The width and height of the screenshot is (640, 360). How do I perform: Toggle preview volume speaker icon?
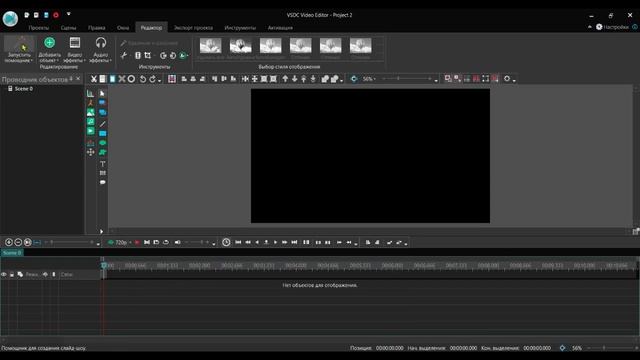(178, 242)
